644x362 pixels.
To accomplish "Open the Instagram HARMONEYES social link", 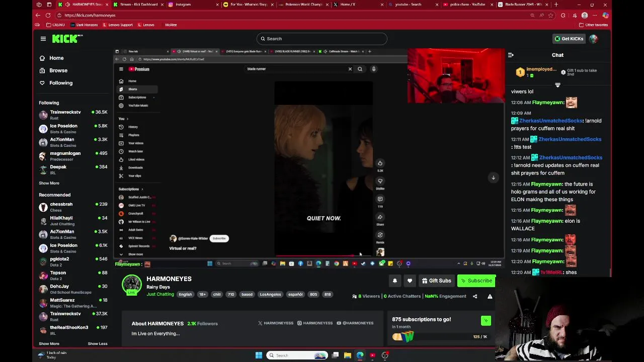I will coord(315,323).
